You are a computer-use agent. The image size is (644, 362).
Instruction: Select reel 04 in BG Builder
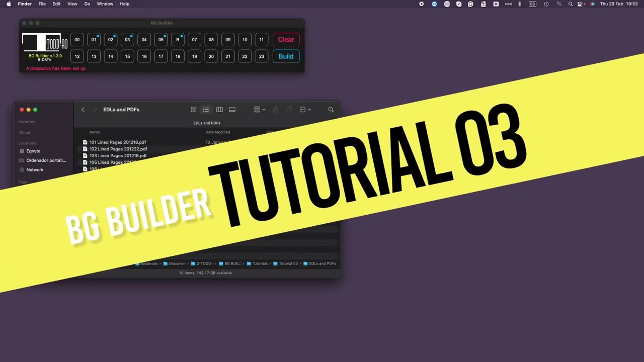coord(144,40)
